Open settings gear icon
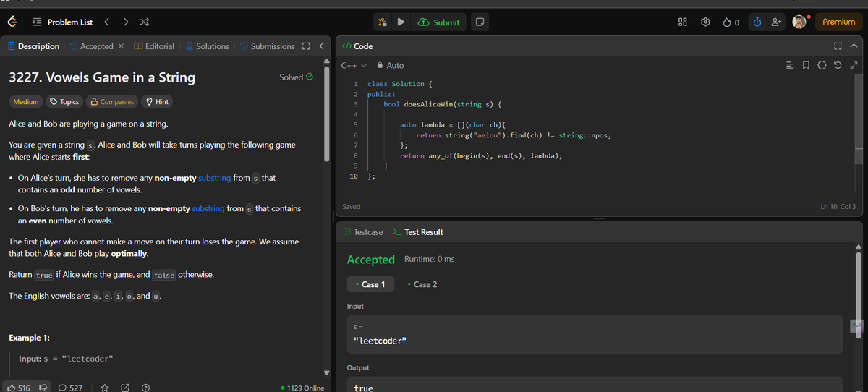Viewport: 868px width, 392px height. (705, 22)
